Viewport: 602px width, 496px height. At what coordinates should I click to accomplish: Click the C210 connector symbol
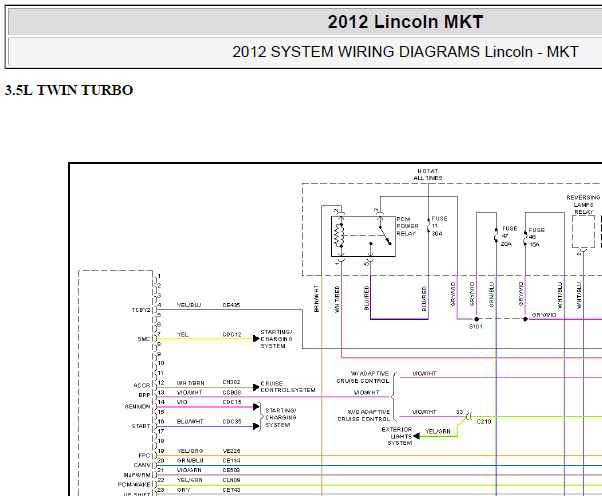pos(469,416)
